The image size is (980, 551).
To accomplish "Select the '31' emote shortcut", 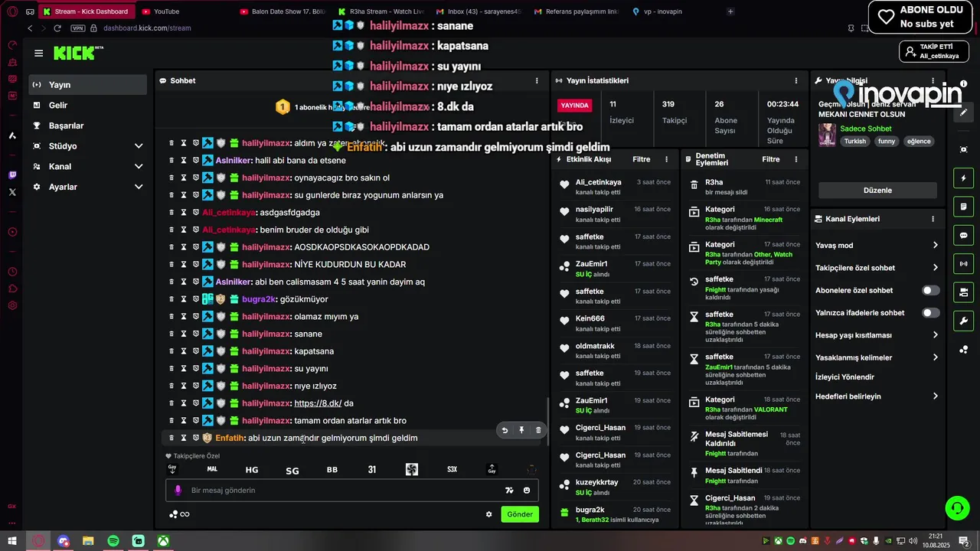I will click(372, 470).
